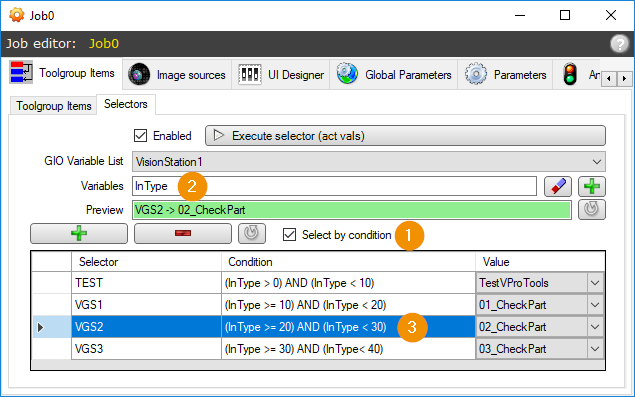Viewport: 635px width, 397px height.
Task: Remove the selector row with the minus button
Action: 183,233
